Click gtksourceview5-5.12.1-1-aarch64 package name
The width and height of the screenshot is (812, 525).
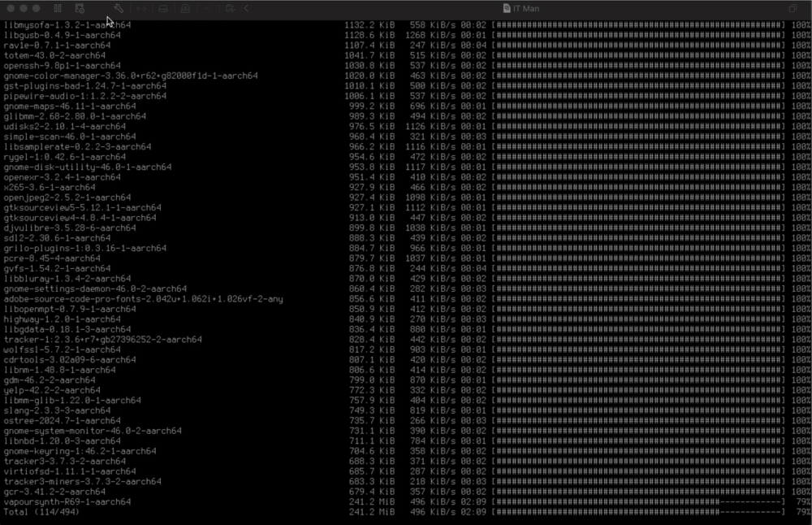tap(82, 208)
